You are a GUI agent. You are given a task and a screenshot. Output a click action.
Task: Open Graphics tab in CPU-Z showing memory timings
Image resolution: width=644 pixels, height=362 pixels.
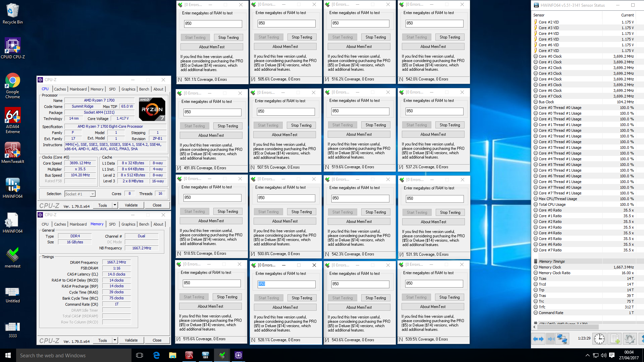128,224
